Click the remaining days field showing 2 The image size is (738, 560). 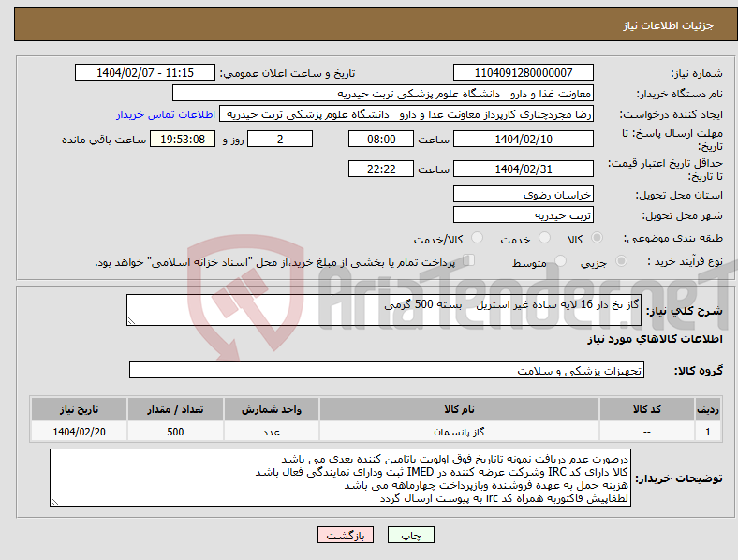point(280,139)
